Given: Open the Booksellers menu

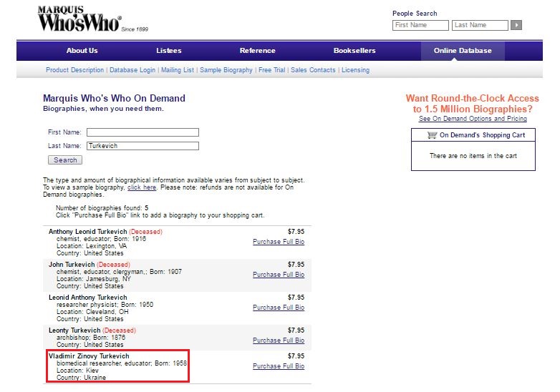Looking at the screenshot, I should [355, 51].
